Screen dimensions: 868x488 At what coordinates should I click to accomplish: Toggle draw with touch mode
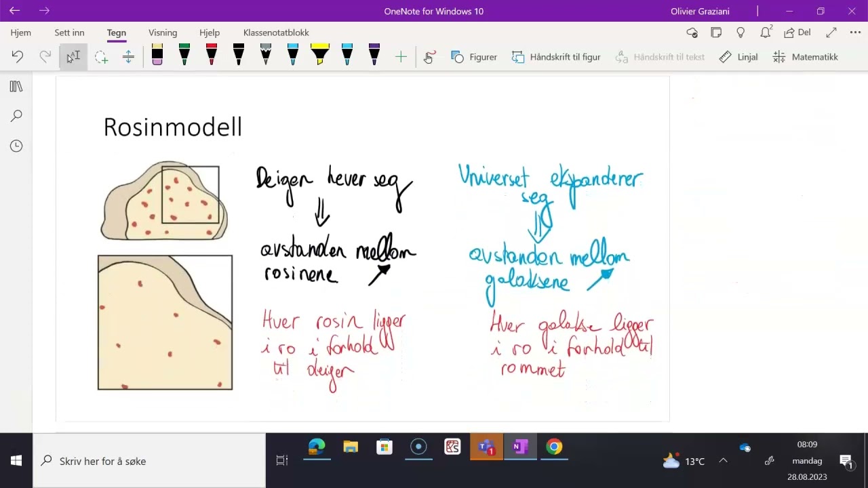(429, 57)
